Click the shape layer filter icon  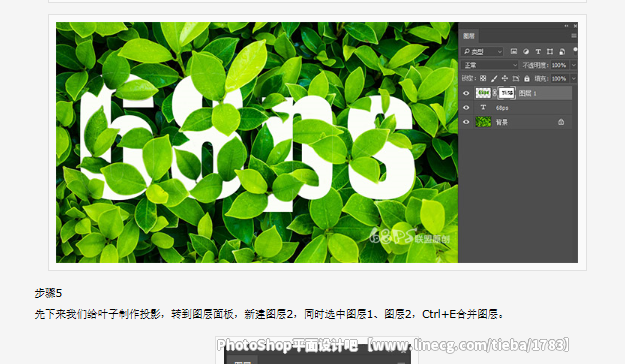[550, 51]
